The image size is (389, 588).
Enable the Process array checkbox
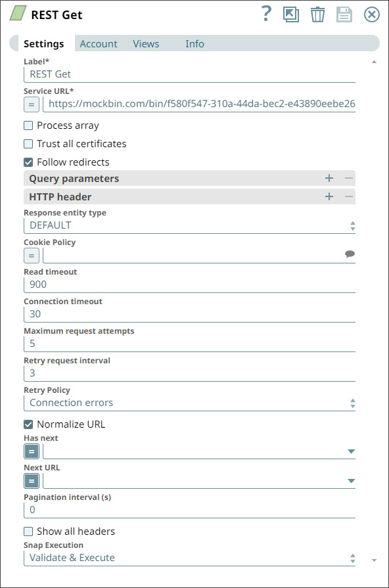(x=27, y=125)
